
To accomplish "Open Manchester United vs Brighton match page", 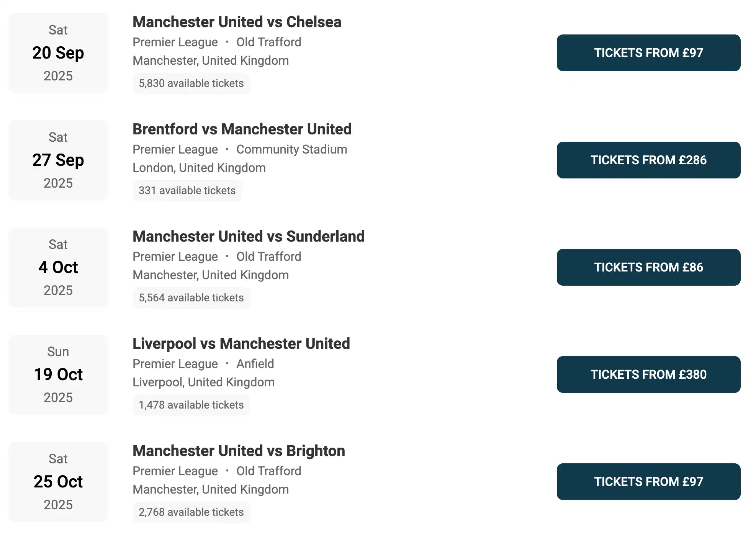I will [x=238, y=451].
